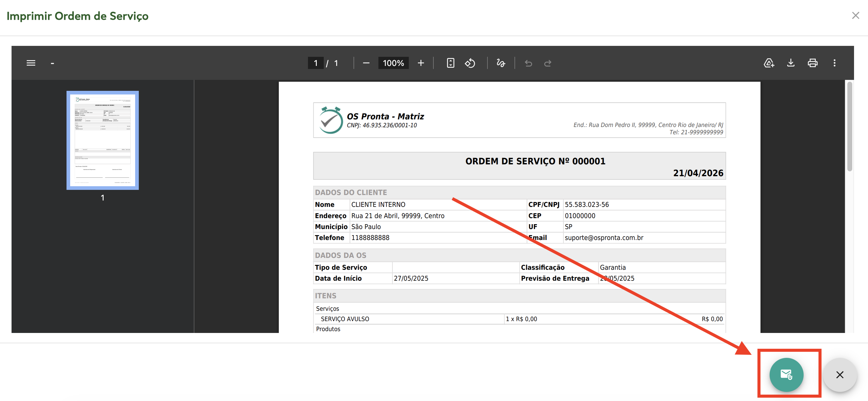Click the zoom in plus button
This screenshot has height=401, width=868.
(421, 63)
